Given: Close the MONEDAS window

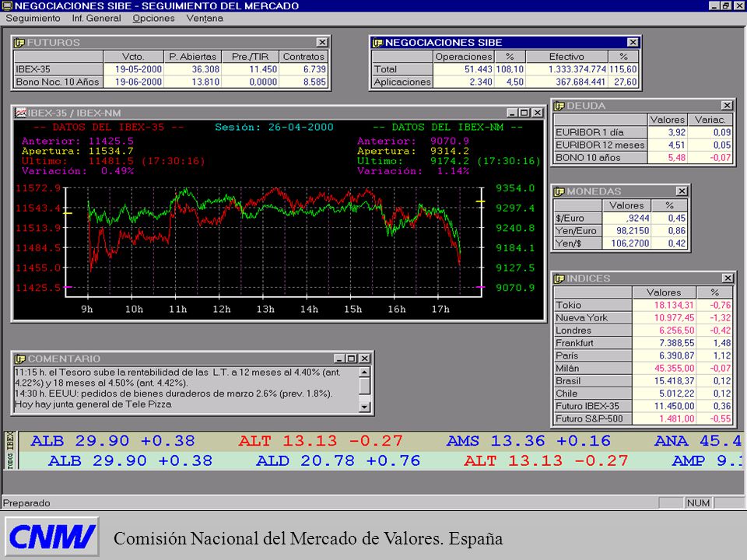Looking at the screenshot, I should pyautogui.click(x=682, y=191).
